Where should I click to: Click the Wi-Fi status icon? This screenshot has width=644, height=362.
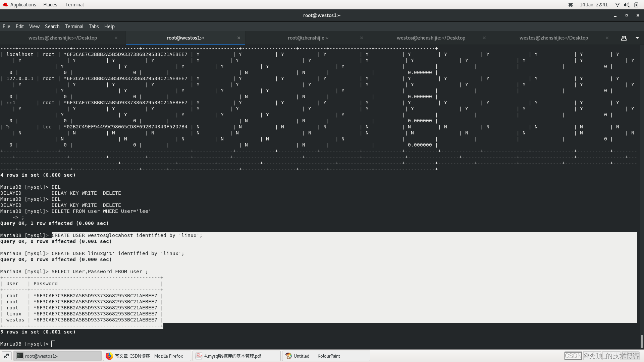[x=617, y=5]
